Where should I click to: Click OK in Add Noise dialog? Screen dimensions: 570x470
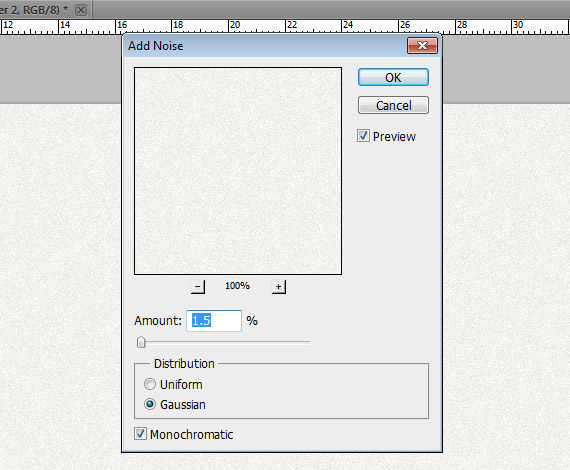393,77
